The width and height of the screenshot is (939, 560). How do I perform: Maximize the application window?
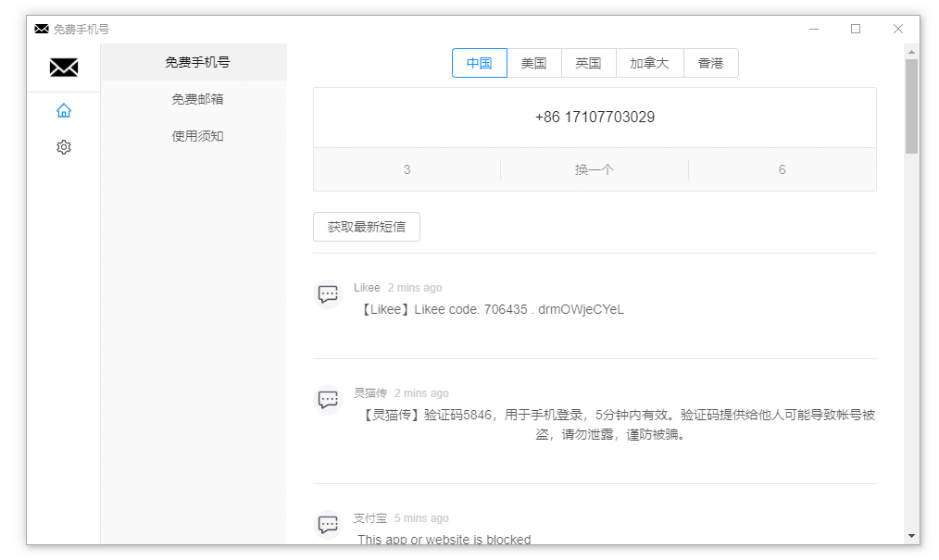pos(856,29)
